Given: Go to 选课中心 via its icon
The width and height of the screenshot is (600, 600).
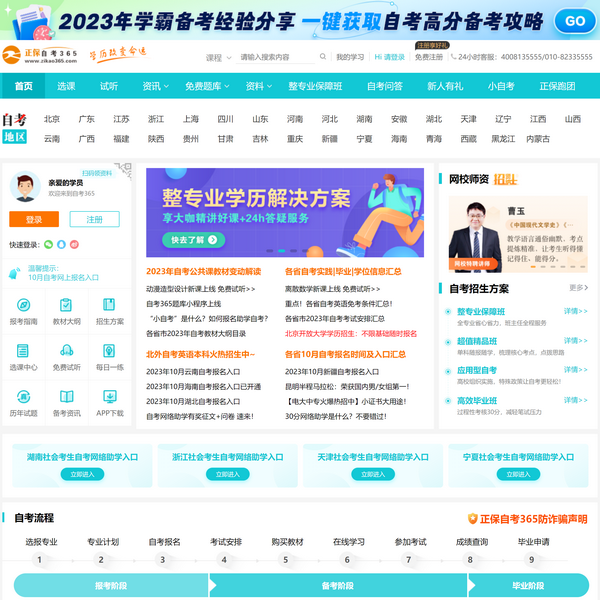Looking at the screenshot, I should point(23,351).
